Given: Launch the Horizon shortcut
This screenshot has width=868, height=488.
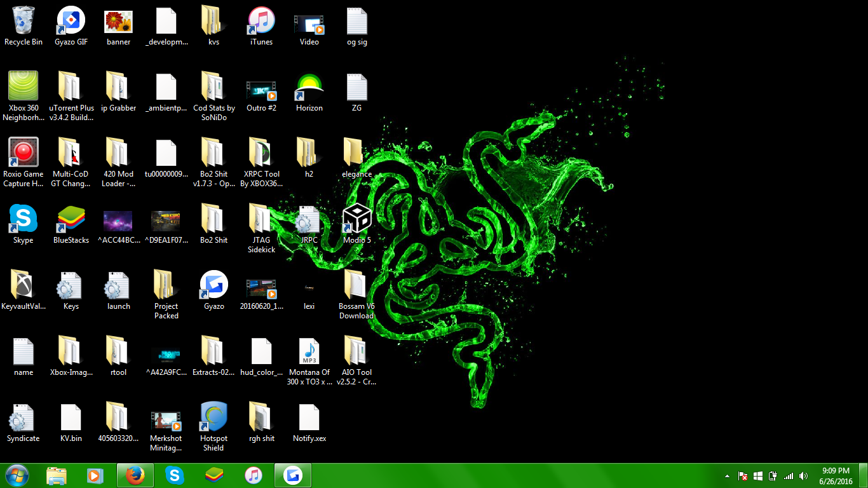Looking at the screenshot, I should coord(309,93).
